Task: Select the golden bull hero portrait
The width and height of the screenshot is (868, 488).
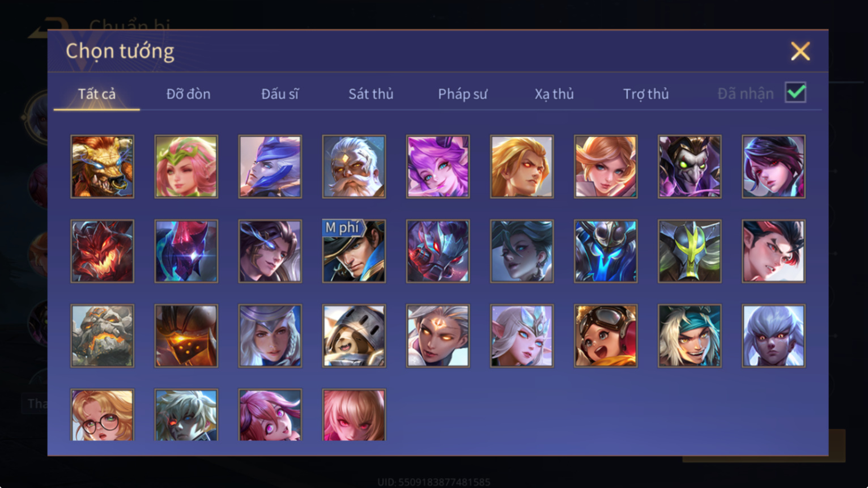Action: point(103,167)
